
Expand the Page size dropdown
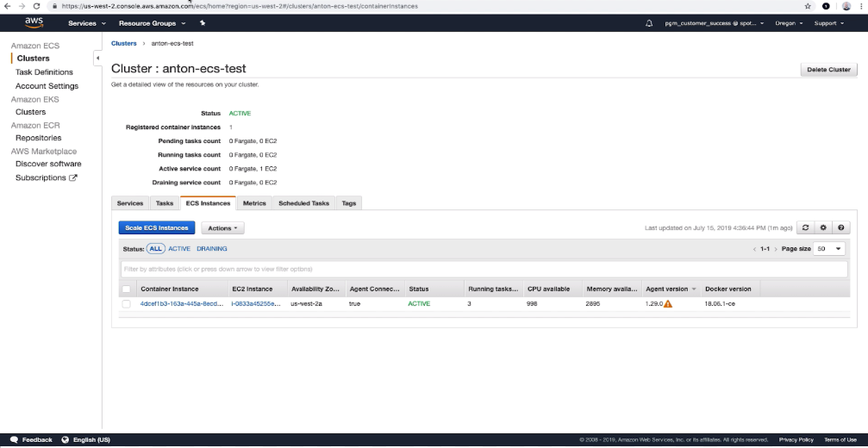[x=830, y=248]
